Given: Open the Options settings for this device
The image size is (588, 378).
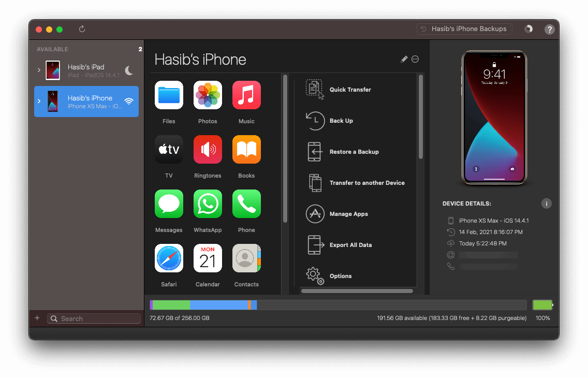Looking at the screenshot, I should pyautogui.click(x=341, y=276).
